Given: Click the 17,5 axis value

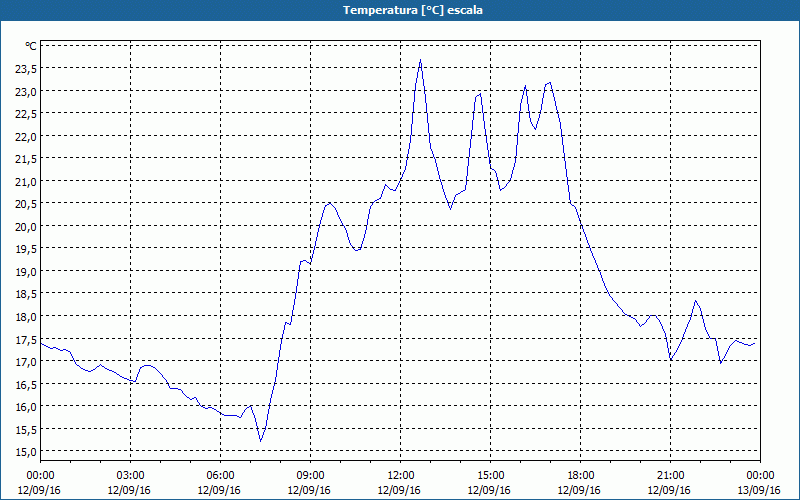Looking at the screenshot, I should pos(26,339).
